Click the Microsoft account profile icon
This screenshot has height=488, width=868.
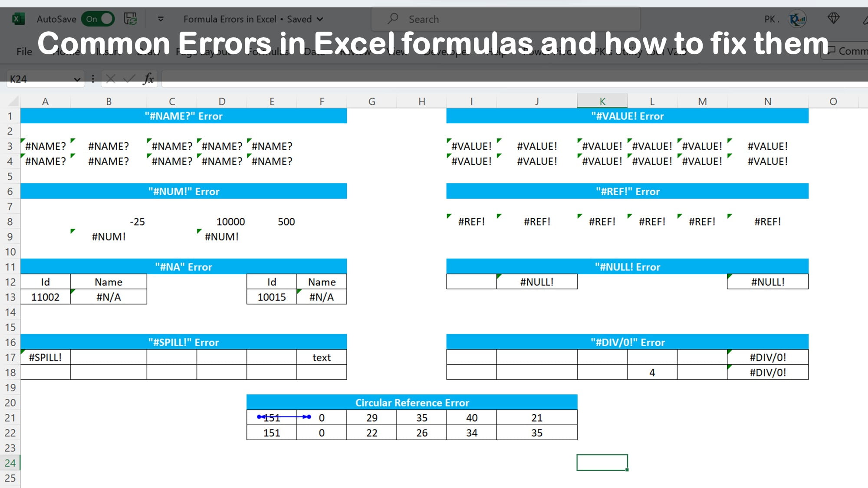coord(798,19)
